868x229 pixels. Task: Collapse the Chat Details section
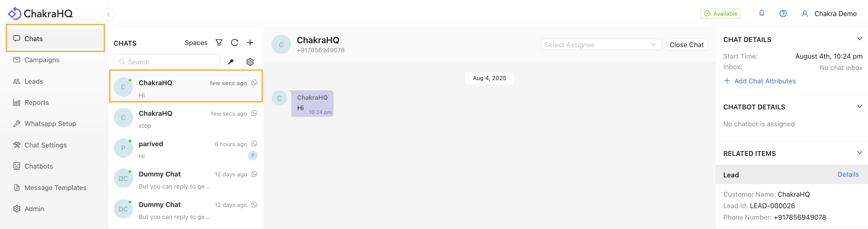pyautogui.click(x=860, y=39)
